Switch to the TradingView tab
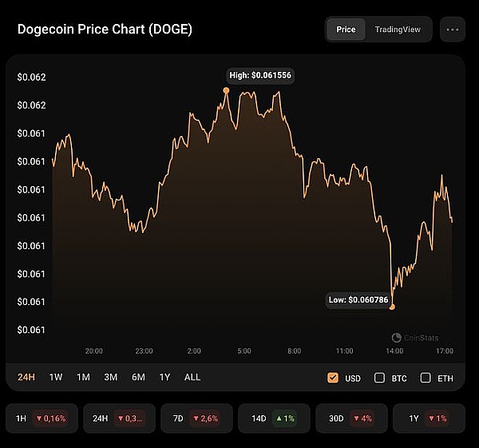 [398, 30]
